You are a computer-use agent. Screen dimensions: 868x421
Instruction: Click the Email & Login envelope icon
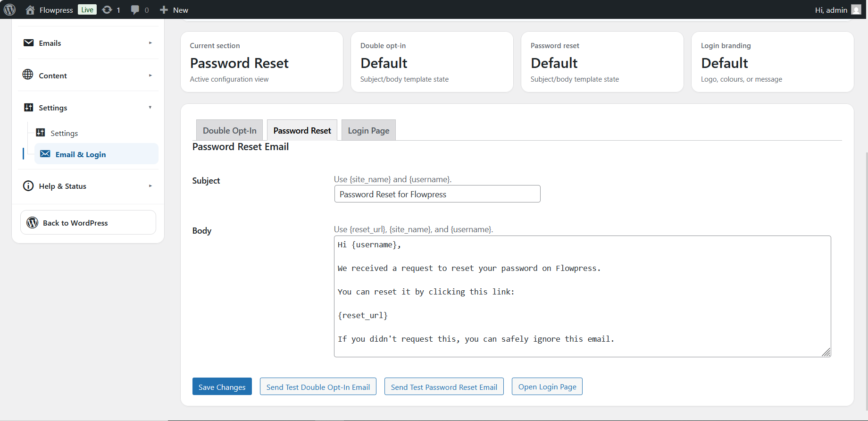[45, 154]
